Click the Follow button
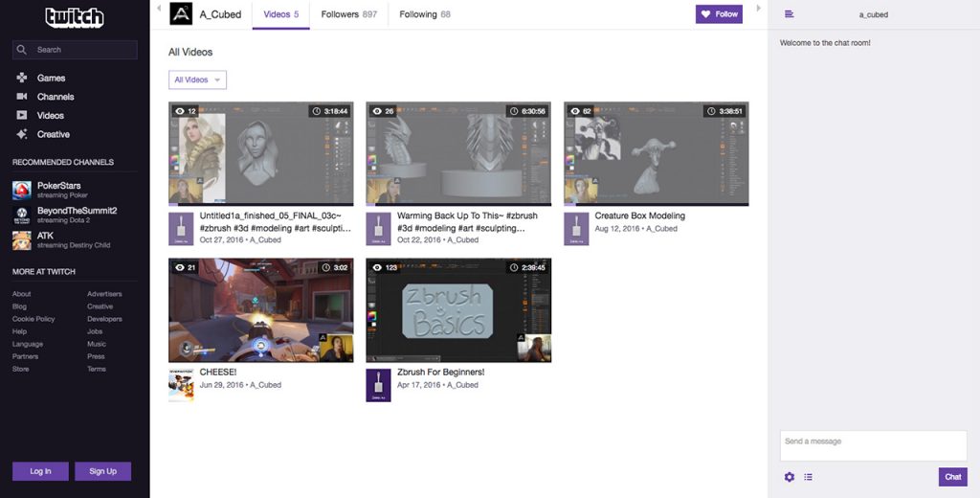 [719, 14]
